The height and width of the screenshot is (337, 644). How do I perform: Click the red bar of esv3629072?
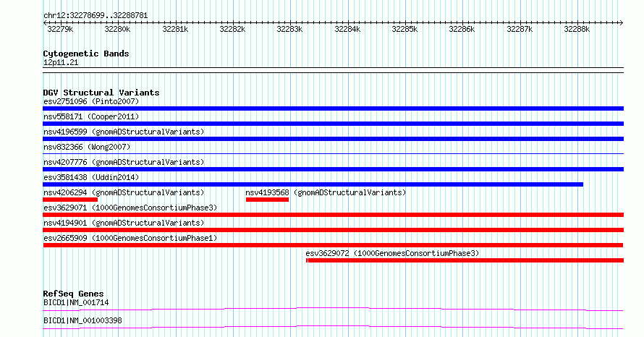point(465,260)
